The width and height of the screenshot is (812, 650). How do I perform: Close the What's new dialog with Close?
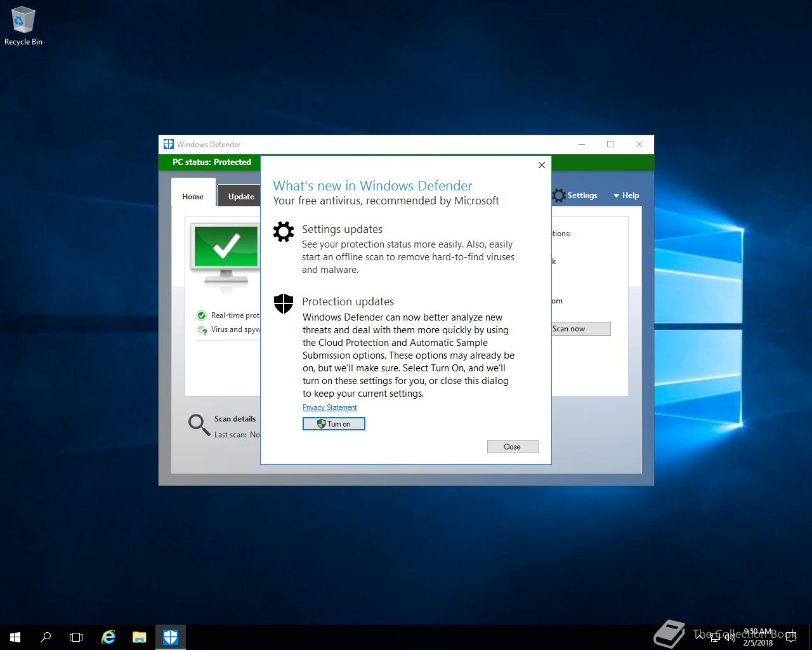click(512, 446)
